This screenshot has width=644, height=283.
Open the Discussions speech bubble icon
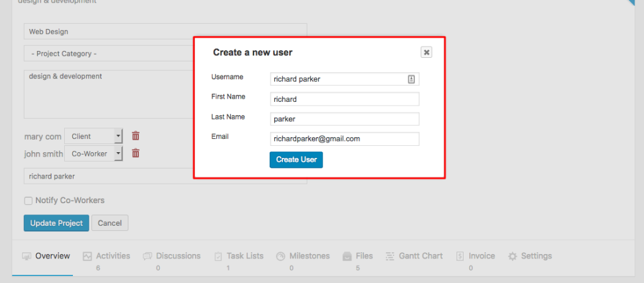tap(147, 257)
